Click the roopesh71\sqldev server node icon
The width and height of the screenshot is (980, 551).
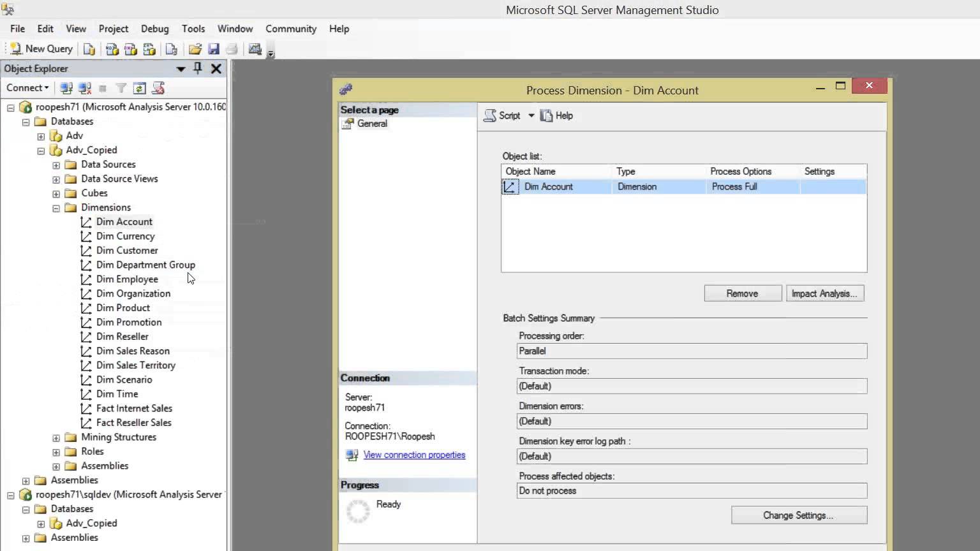tap(26, 495)
